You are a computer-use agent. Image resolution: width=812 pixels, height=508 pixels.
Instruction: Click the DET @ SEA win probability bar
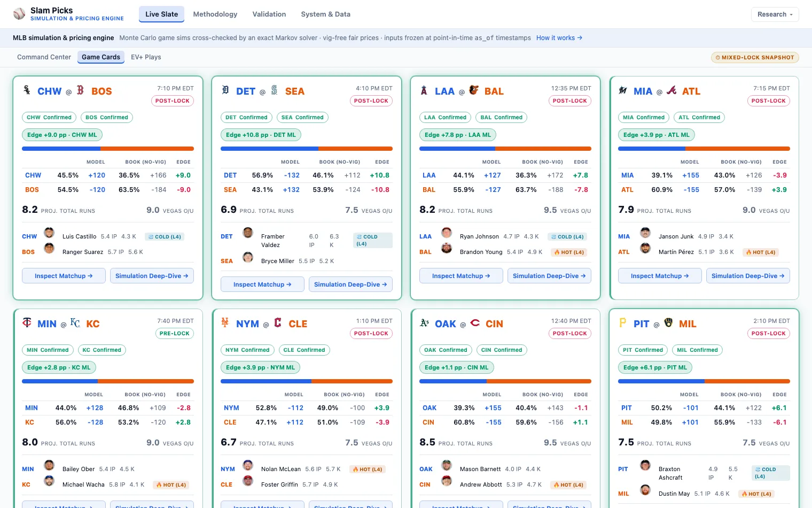307,149
